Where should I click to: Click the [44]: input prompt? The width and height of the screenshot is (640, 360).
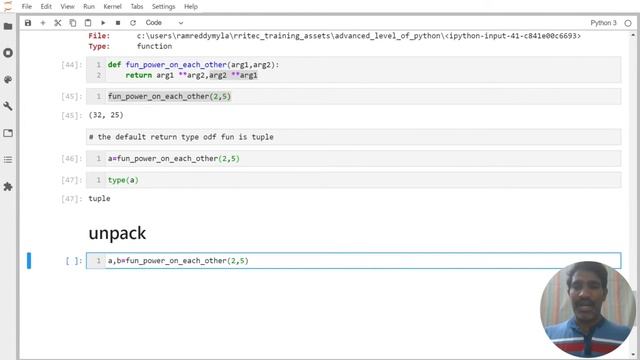coord(71,65)
